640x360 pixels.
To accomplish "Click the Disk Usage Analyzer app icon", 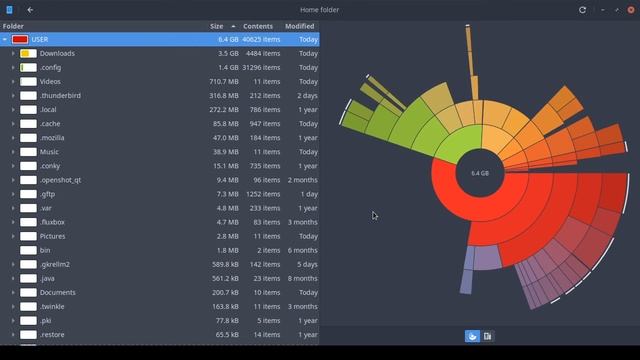I will click(9, 10).
